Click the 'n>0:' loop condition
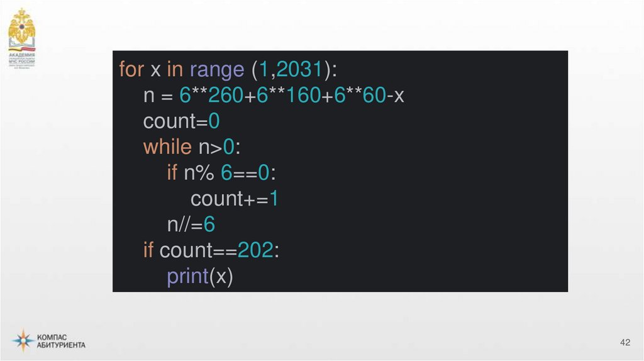The image size is (644, 361). coord(219,147)
